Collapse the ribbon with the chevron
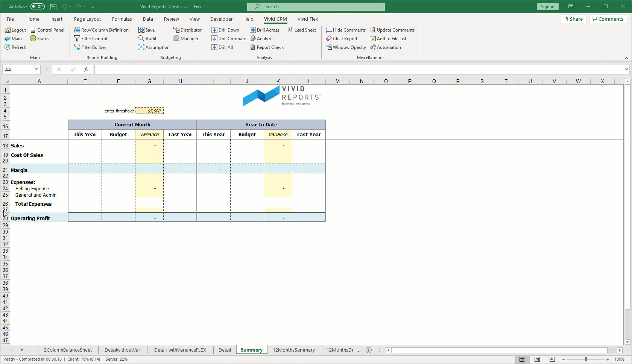The height and width of the screenshot is (364, 632). tap(626, 58)
